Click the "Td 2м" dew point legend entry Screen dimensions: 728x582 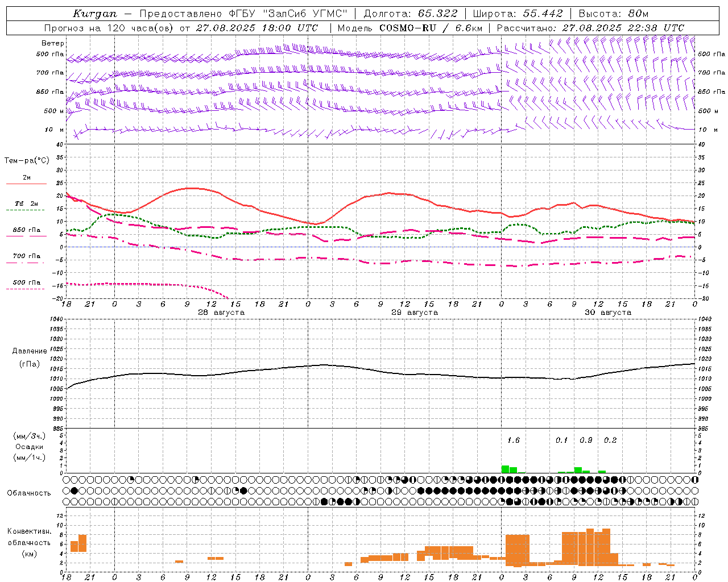[x=26, y=203]
